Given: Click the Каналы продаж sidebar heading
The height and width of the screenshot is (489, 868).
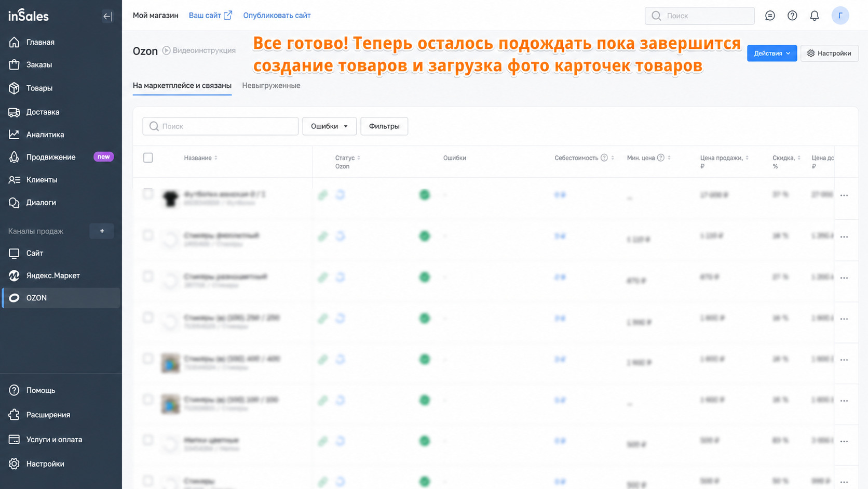Looking at the screenshot, I should click(x=36, y=231).
